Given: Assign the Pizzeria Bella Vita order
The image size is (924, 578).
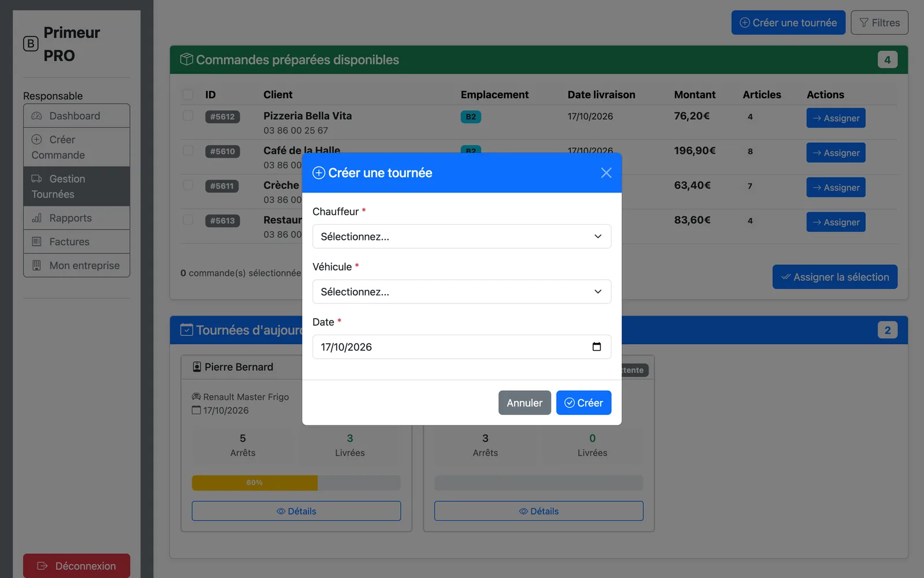Looking at the screenshot, I should [836, 118].
